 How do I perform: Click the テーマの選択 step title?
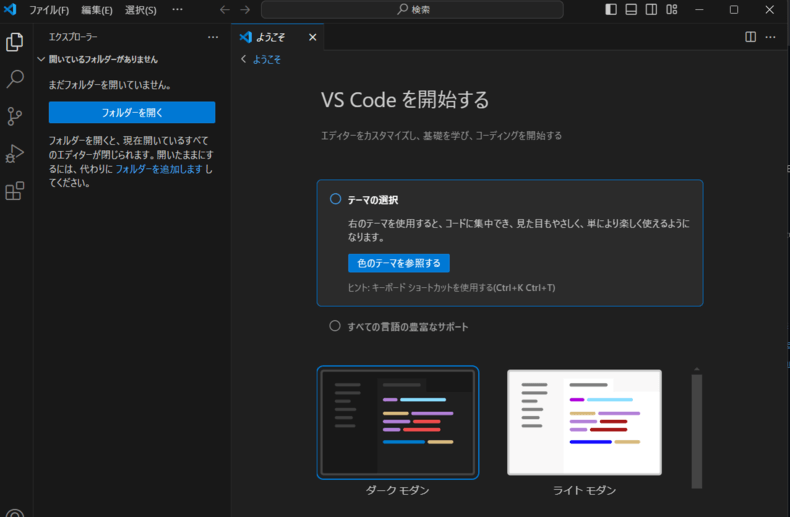(373, 200)
